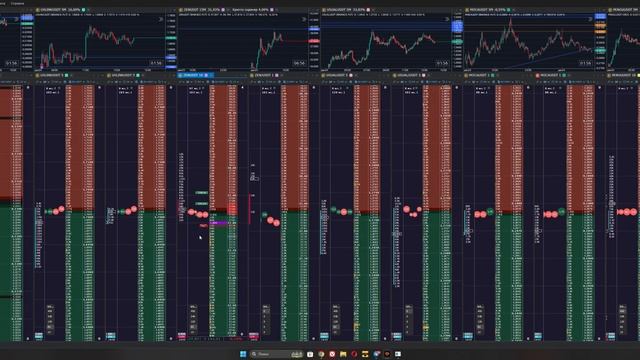
Task: Open the Справка menu
Action: coord(18,3)
